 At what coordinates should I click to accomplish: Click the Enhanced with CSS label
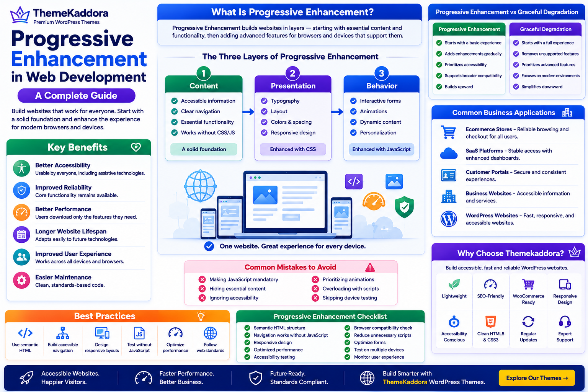(293, 149)
